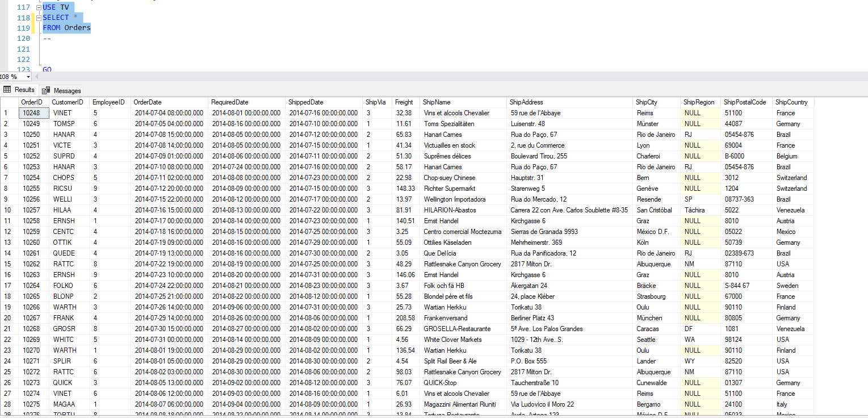
Task: Click the select-all corner of the results grid
Action: click(9, 102)
